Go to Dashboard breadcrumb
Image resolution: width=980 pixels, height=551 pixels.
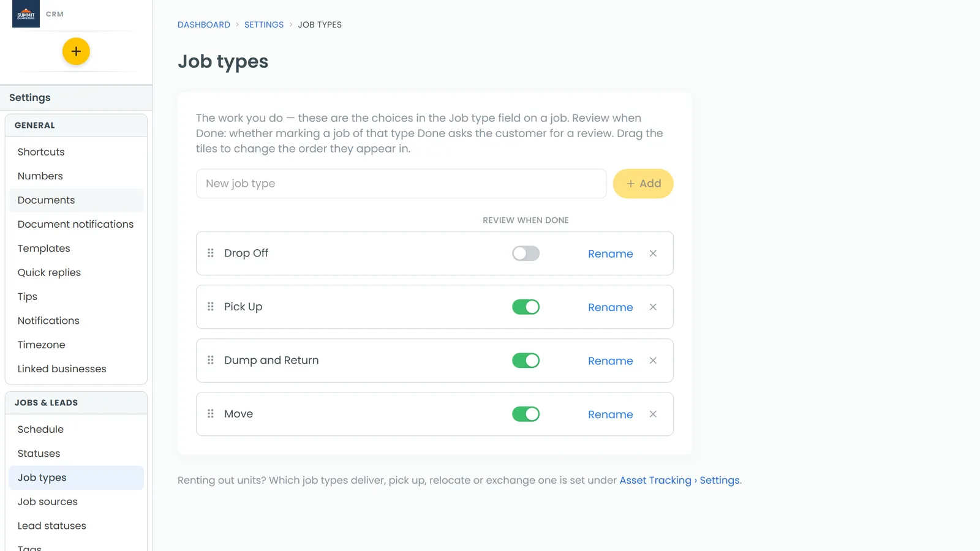(x=204, y=24)
